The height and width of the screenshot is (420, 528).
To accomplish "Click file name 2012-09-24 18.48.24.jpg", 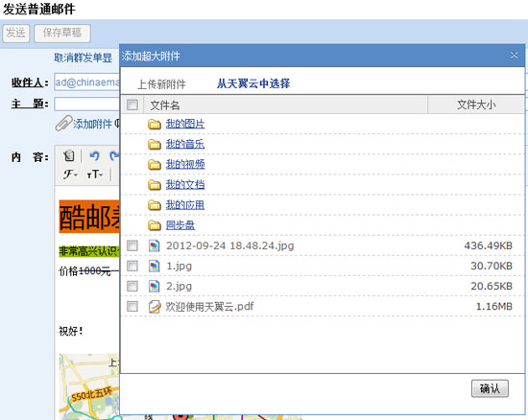I will pyautogui.click(x=230, y=245).
